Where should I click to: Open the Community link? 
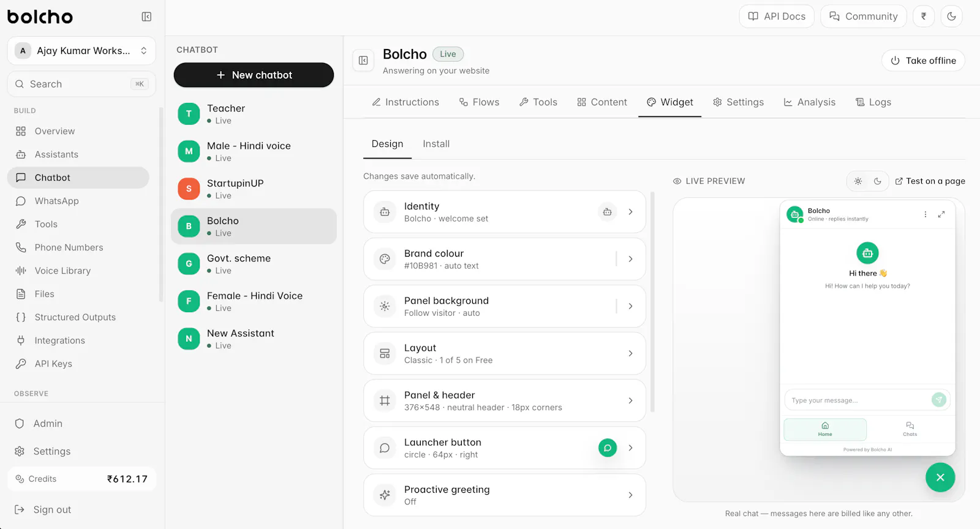864,17
